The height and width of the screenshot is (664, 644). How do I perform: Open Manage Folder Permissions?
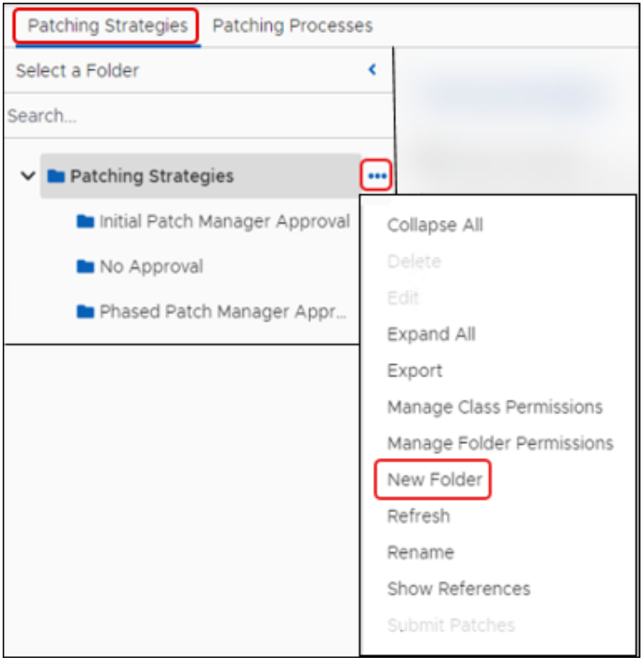500,443
